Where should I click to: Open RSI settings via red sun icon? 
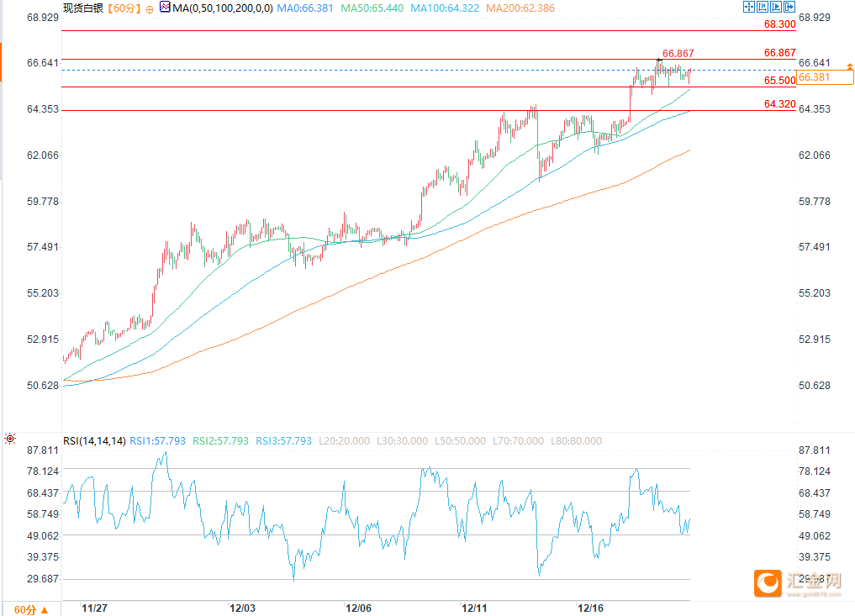click(x=10, y=439)
